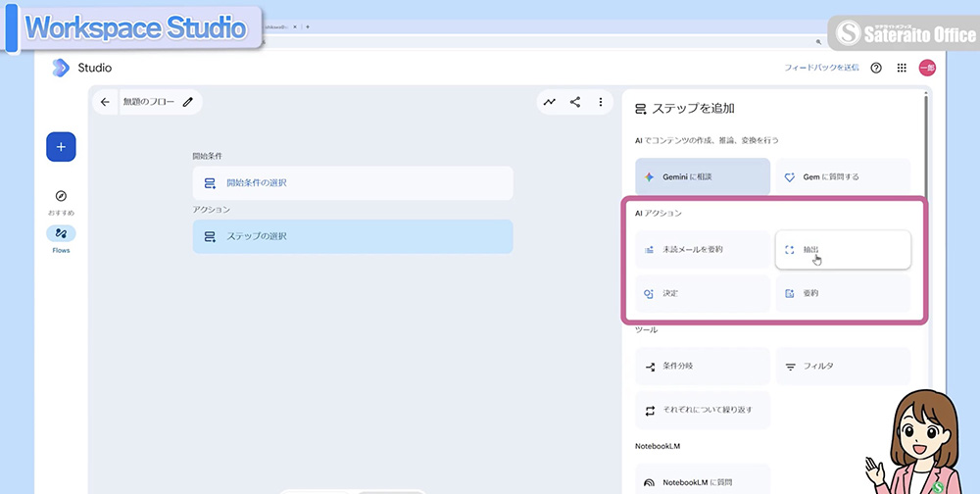Click the ステップの選択 list icon
Image resolution: width=980 pixels, height=494 pixels.
[210, 237]
